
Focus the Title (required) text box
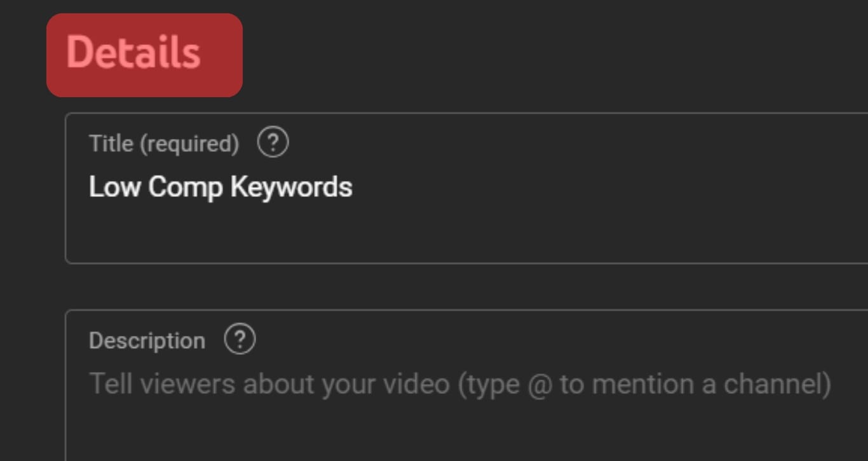tap(466, 188)
